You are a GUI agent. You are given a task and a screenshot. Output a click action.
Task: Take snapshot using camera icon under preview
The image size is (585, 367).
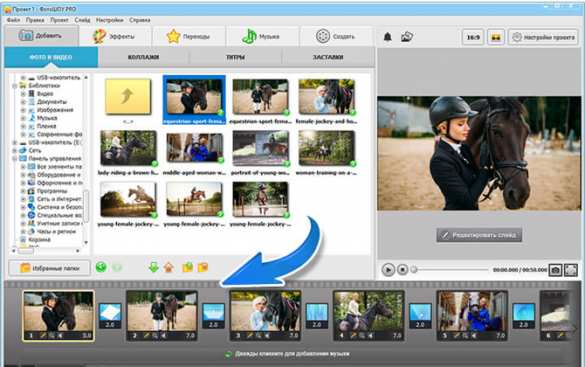click(x=555, y=270)
